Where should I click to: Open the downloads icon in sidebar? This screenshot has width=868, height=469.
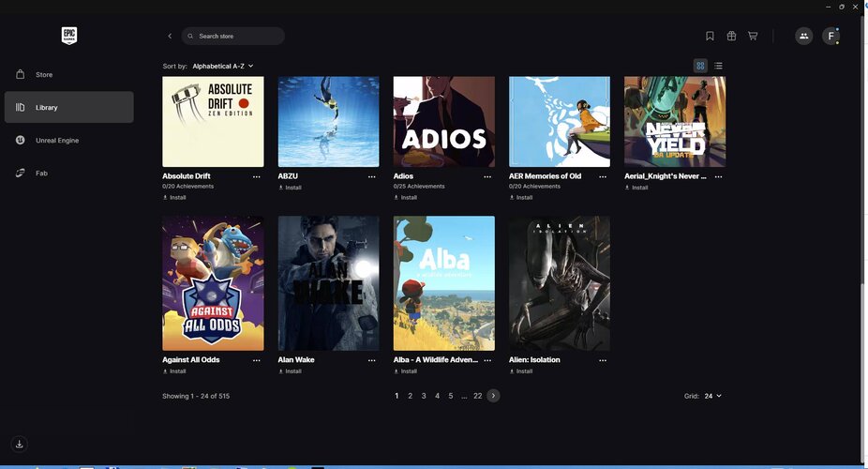click(x=19, y=444)
